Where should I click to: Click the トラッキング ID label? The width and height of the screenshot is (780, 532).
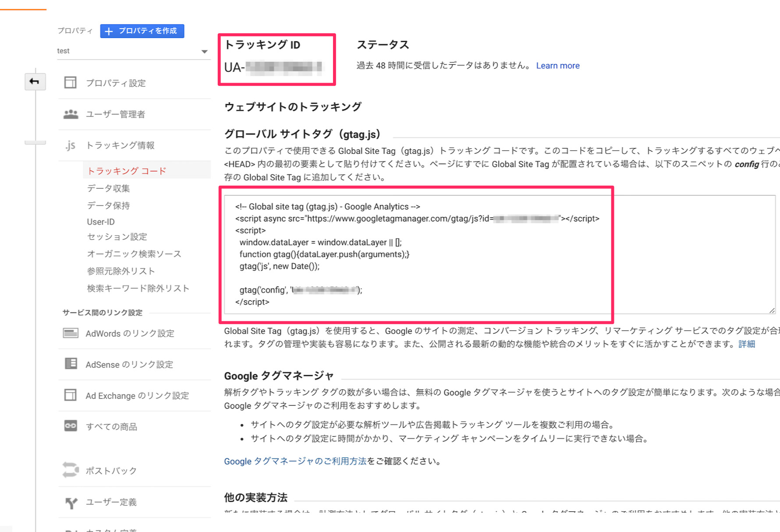262,45
